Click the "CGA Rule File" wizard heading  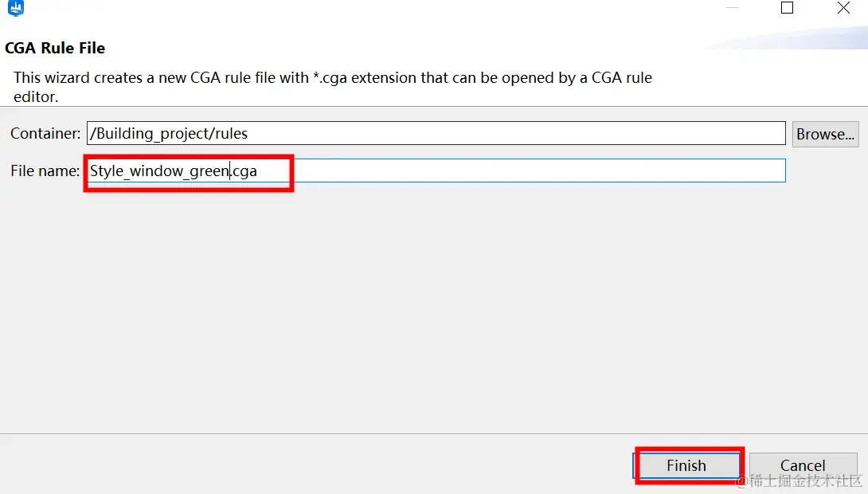pos(55,48)
